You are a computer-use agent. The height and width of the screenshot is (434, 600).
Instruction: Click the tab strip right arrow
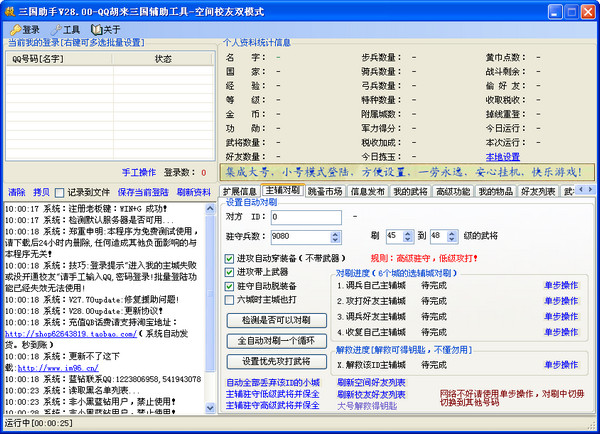[590, 189]
